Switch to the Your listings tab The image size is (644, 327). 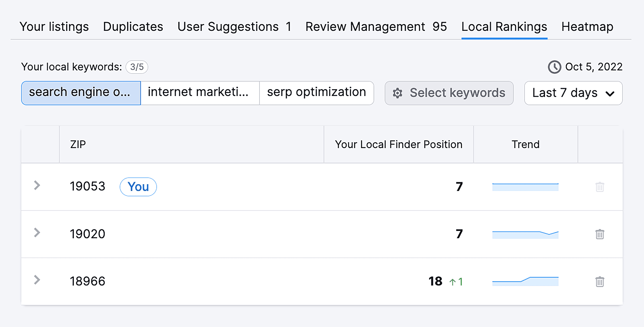pyautogui.click(x=54, y=26)
